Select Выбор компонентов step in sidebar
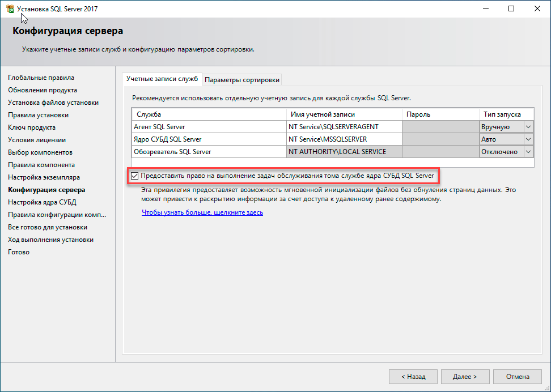The image size is (551, 392). 40,152
